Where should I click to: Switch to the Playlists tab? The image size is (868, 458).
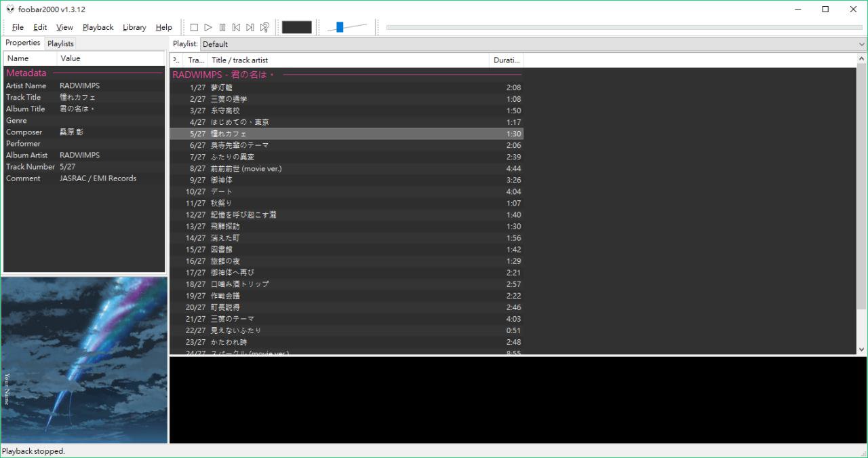60,43
